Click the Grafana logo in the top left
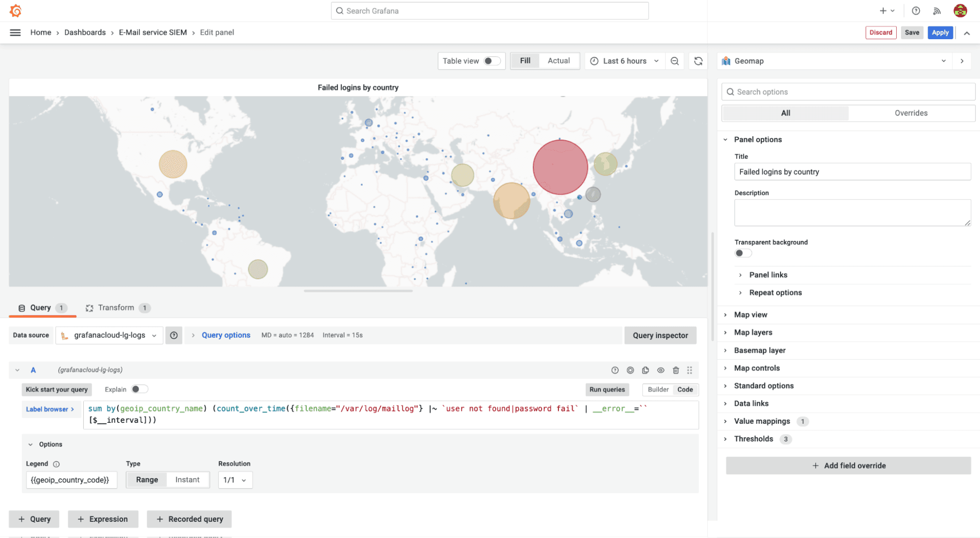The width and height of the screenshot is (980, 538). coord(15,10)
